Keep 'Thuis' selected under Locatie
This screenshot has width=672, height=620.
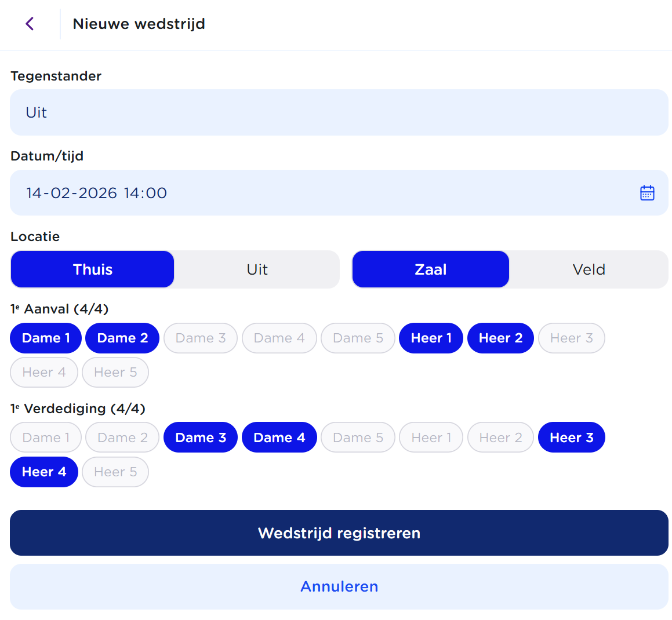[x=92, y=269]
